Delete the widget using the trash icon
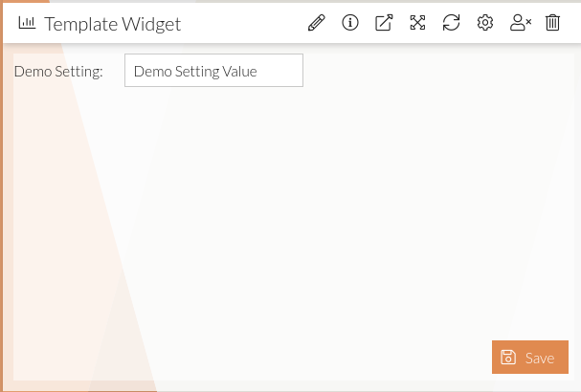Image resolution: width=581 pixels, height=392 pixels. pyautogui.click(x=552, y=23)
